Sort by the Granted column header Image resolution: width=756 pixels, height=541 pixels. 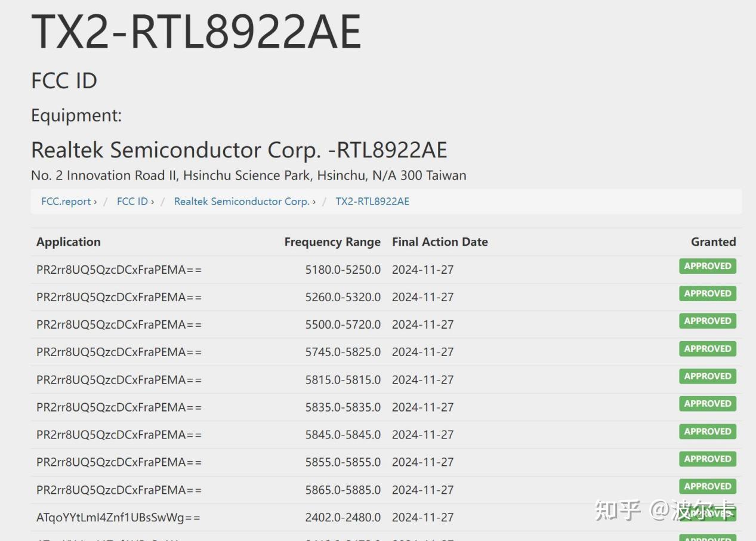[x=714, y=242]
